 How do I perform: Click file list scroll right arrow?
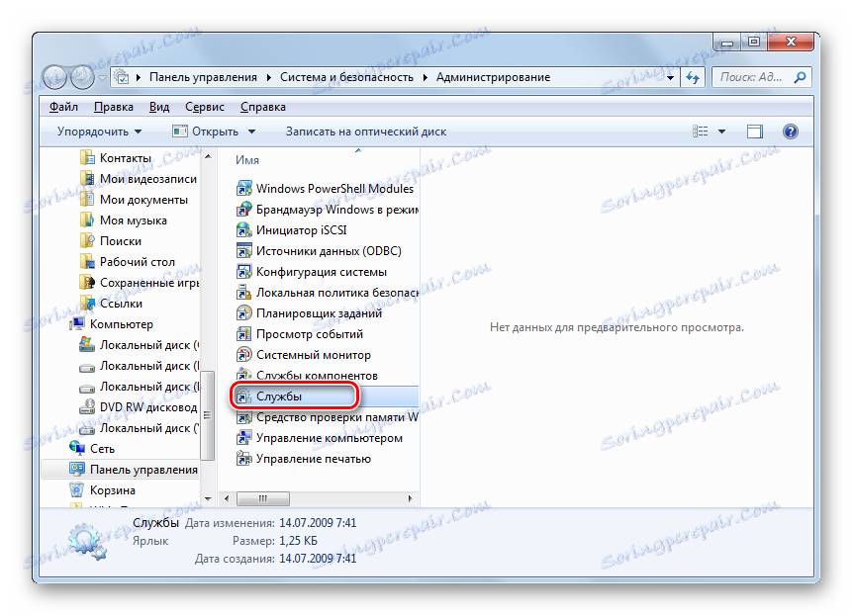(x=411, y=498)
